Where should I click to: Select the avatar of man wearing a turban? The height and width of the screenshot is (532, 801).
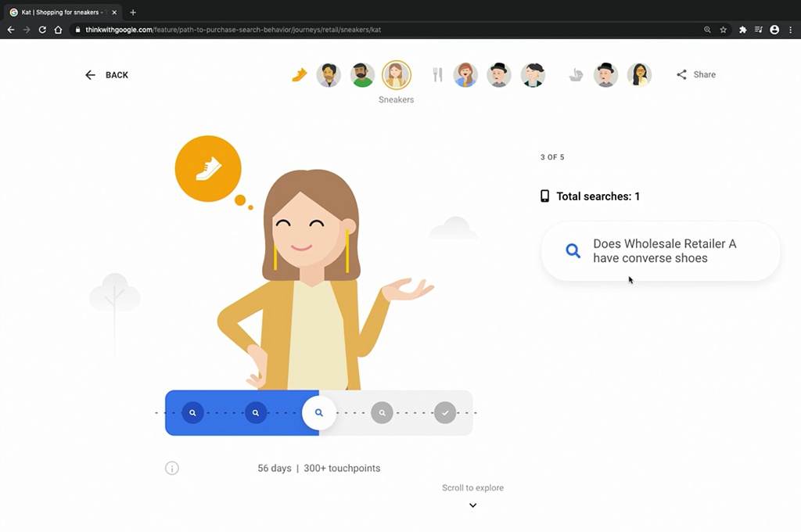click(x=329, y=75)
